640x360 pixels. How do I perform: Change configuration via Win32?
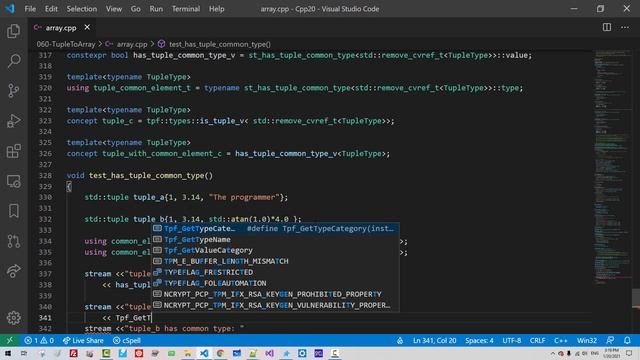coord(587,340)
